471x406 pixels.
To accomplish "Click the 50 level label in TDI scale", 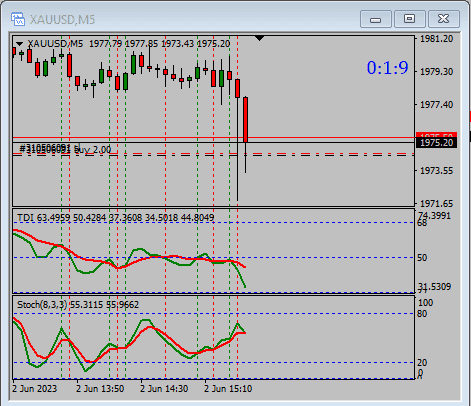I will pyautogui.click(x=422, y=258).
